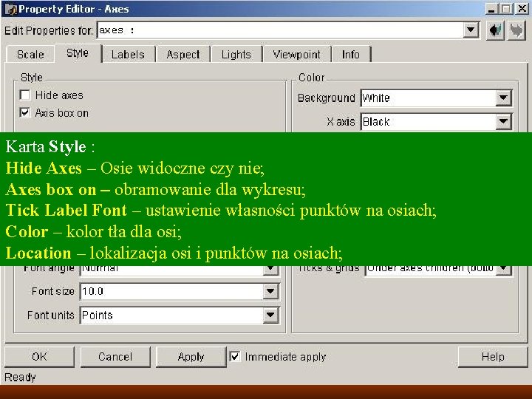Expand the Background color dropdown
Viewport: 532px width, 399px height.
coord(503,98)
